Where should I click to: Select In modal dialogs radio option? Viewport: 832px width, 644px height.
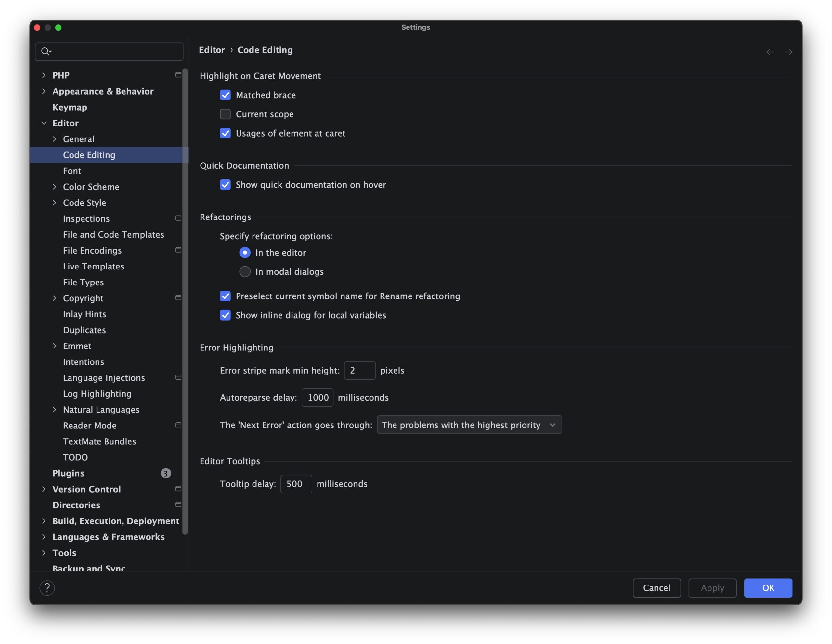[x=245, y=272]
